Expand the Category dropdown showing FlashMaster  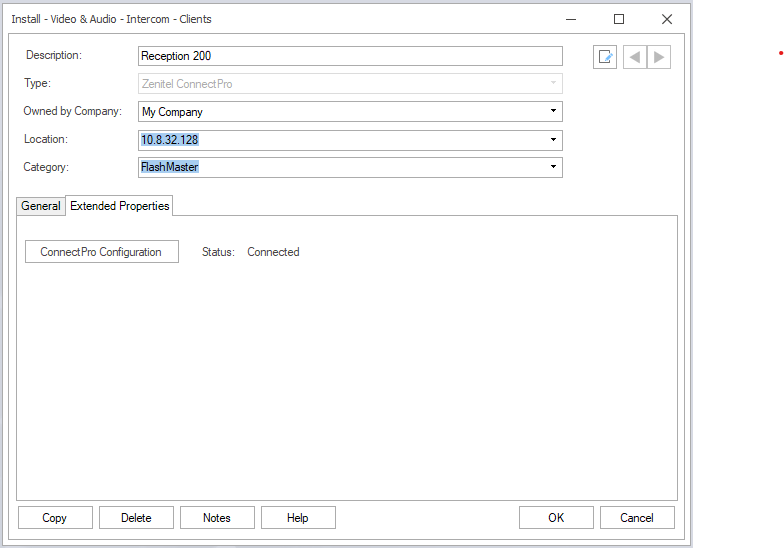coord(553,167)
